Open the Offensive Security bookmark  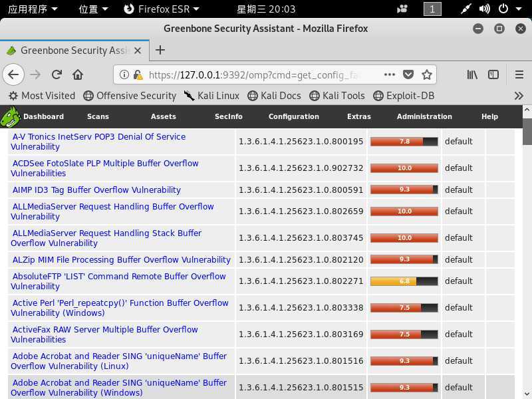point(130,96)
